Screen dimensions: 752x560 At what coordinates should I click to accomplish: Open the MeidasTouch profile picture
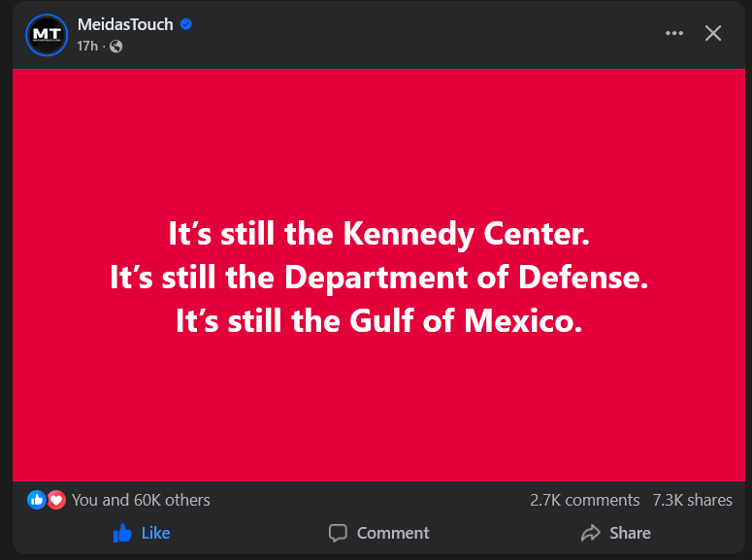(x=47, y=35)
